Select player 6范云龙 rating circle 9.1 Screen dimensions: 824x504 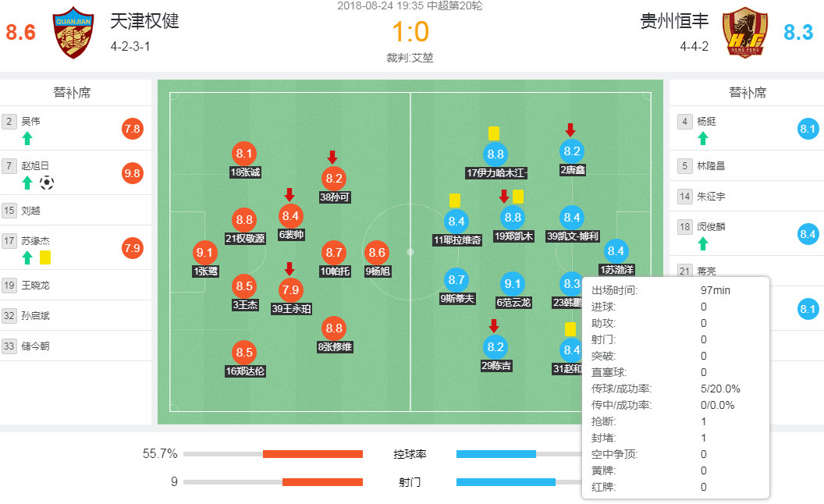[513, 285]
